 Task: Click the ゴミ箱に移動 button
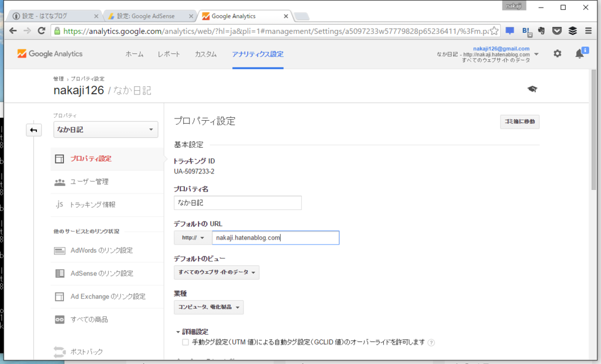519,121
